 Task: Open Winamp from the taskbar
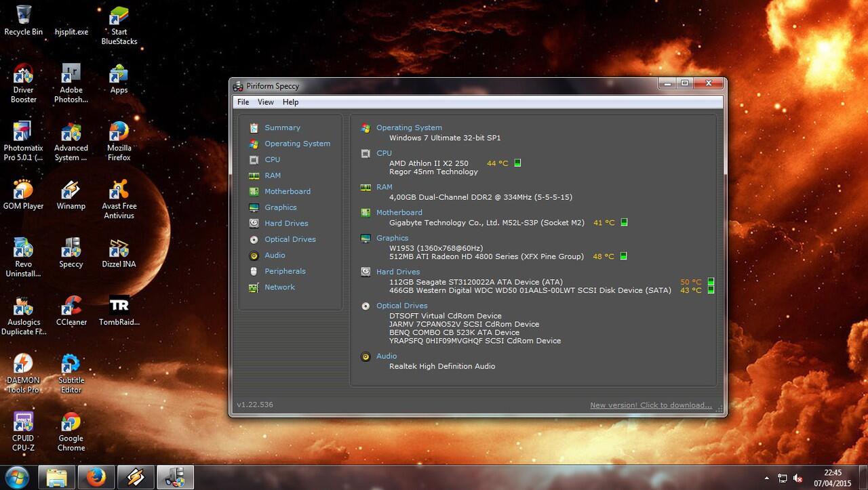point(136,477)
